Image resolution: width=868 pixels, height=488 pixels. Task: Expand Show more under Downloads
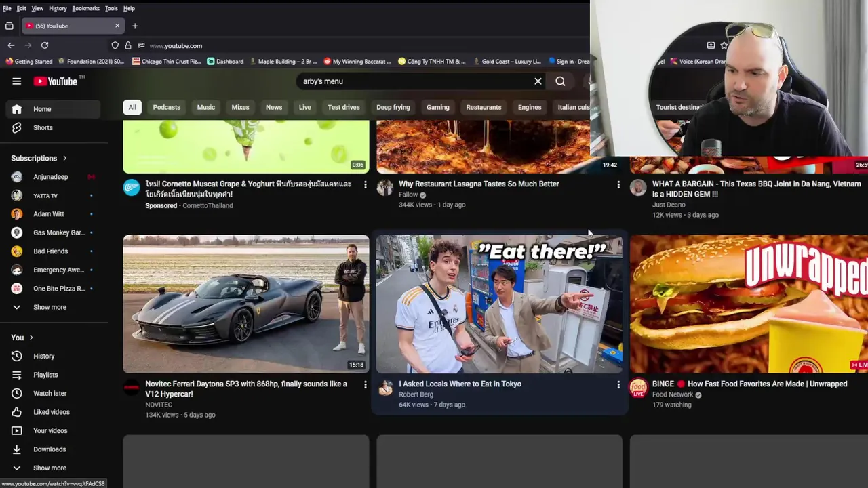pos(53,468)
